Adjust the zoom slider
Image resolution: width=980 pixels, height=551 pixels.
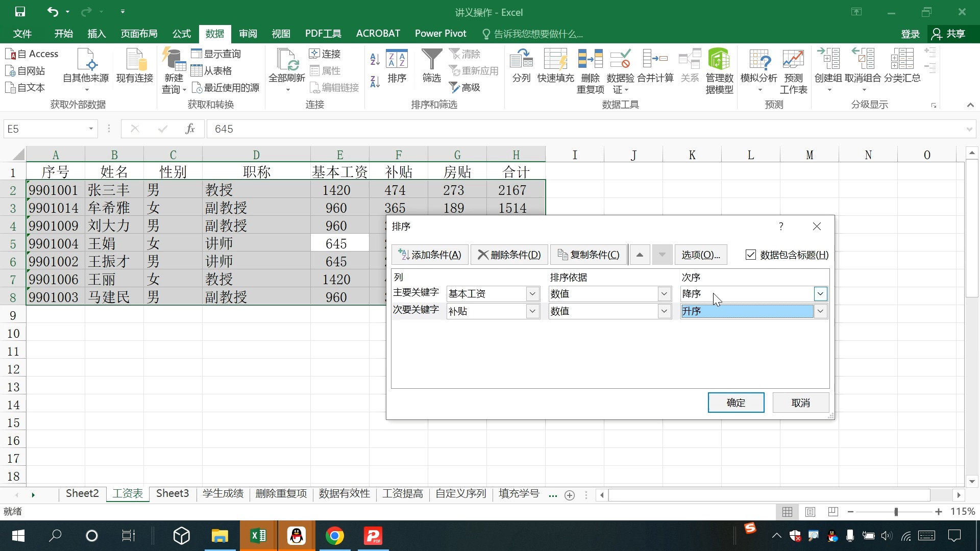pyautogui.click(x=896, y=512)
